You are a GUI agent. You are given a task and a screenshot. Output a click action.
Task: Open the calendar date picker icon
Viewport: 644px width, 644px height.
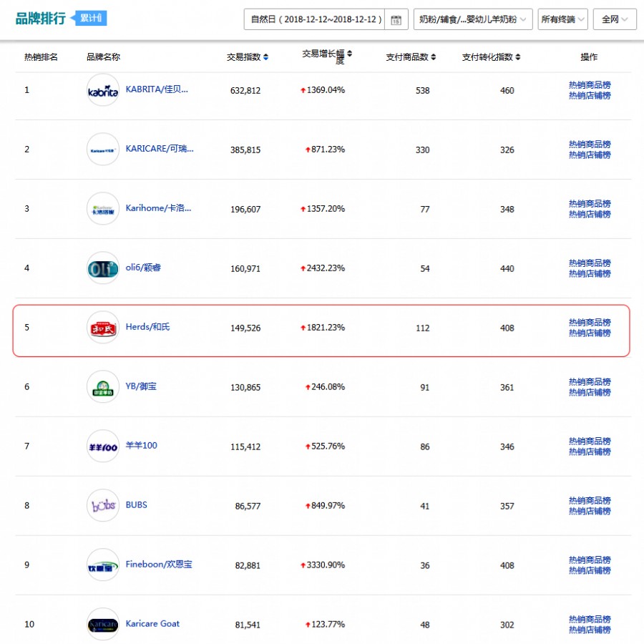396,19
